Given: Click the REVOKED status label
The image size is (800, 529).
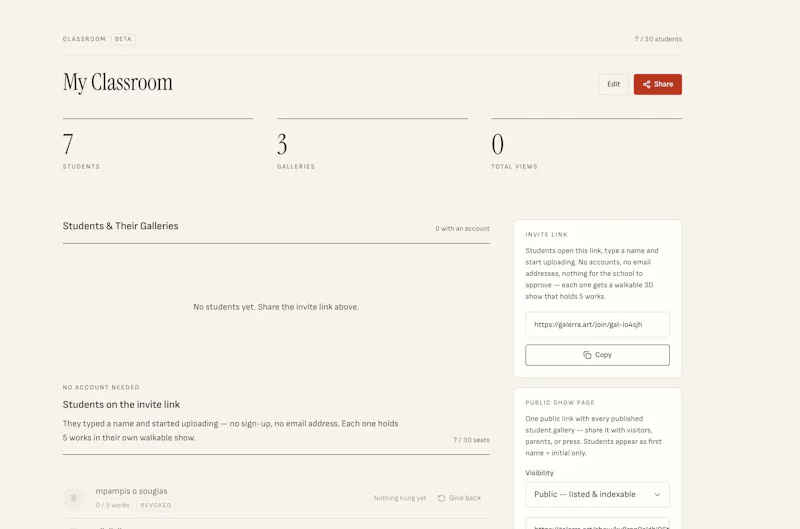Looking at the screenshot, I should pos(156,505).
